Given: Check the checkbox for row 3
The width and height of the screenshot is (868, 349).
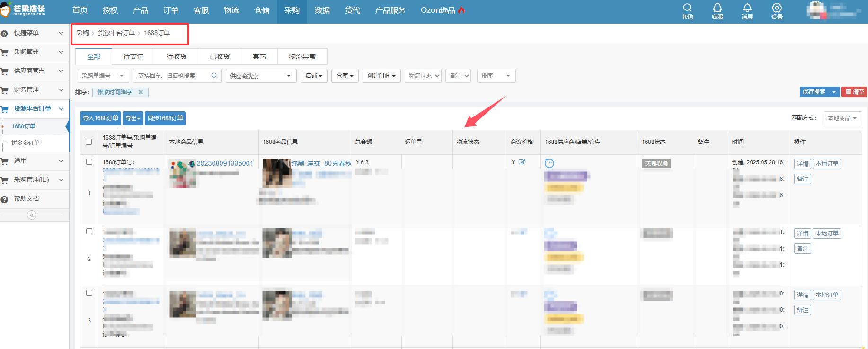Looking at the screenshot, I should pyautogui.click(x=89, y=293).
